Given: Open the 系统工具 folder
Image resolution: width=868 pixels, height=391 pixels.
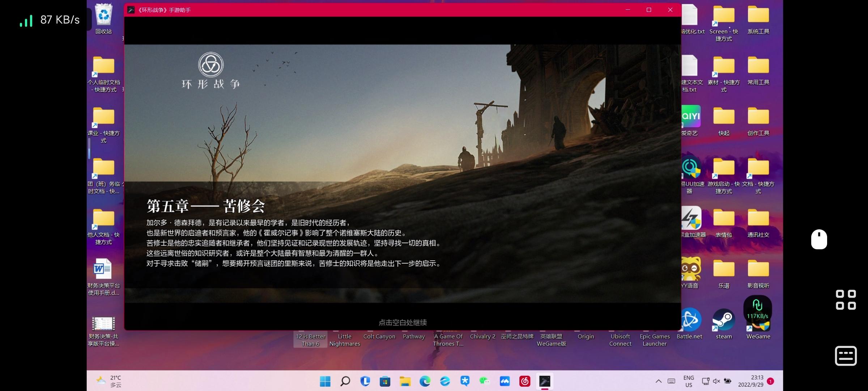Looking at the screenshot, I should pyautogui.click(x=758, y=20).
